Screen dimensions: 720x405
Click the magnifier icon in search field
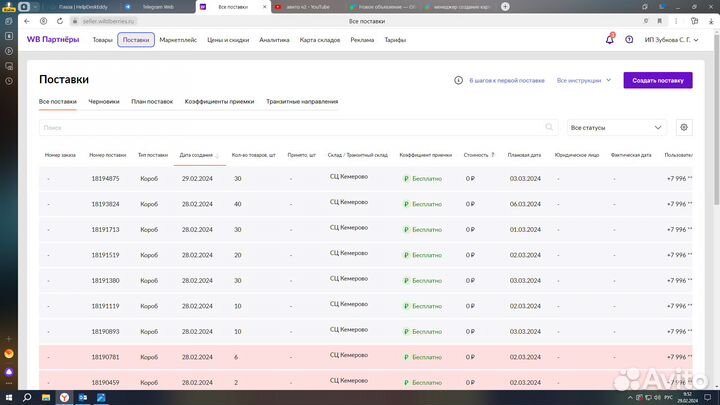(x=549, y=128)
